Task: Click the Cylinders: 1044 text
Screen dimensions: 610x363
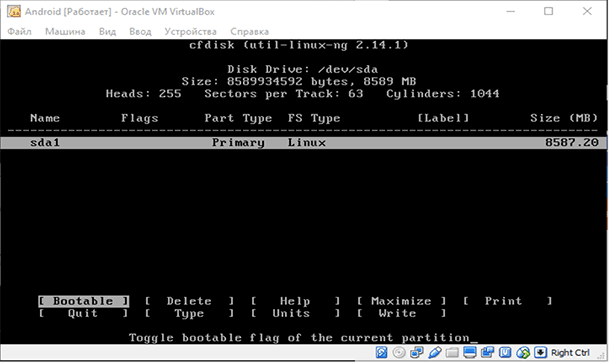Action: pos(443,94)
